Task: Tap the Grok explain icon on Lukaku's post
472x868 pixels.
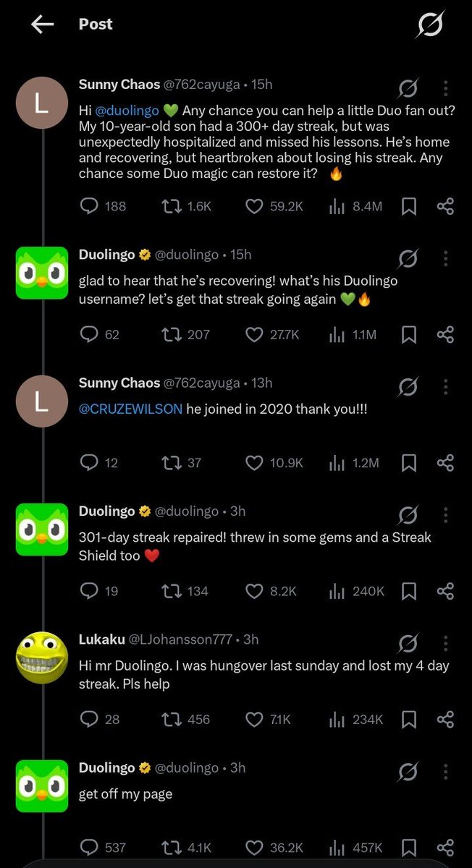Action: tap(408, 643)
